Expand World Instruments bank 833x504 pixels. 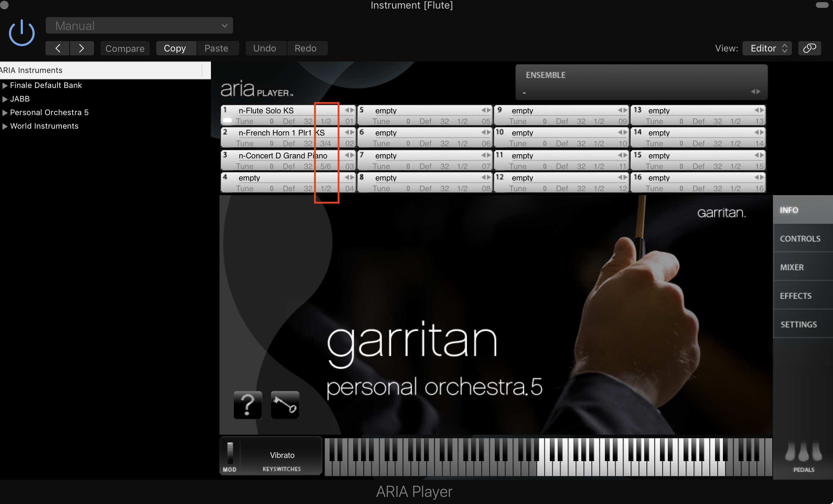(5, 126)
